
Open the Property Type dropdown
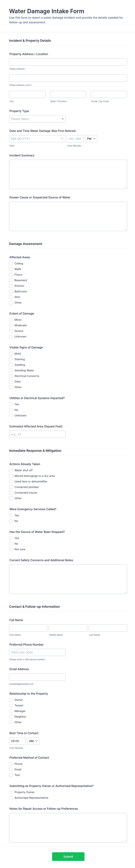[37, 119]
